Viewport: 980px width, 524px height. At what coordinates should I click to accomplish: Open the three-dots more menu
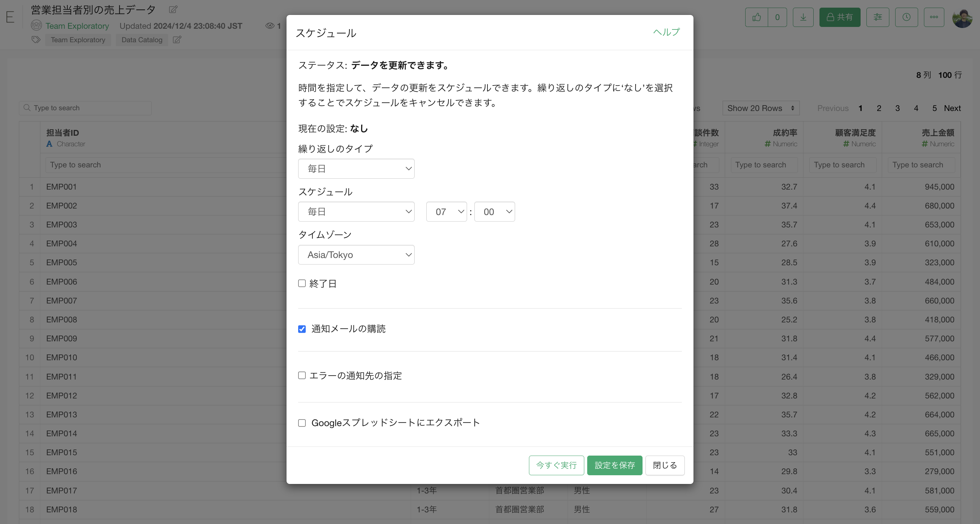[x=934, y=17]
